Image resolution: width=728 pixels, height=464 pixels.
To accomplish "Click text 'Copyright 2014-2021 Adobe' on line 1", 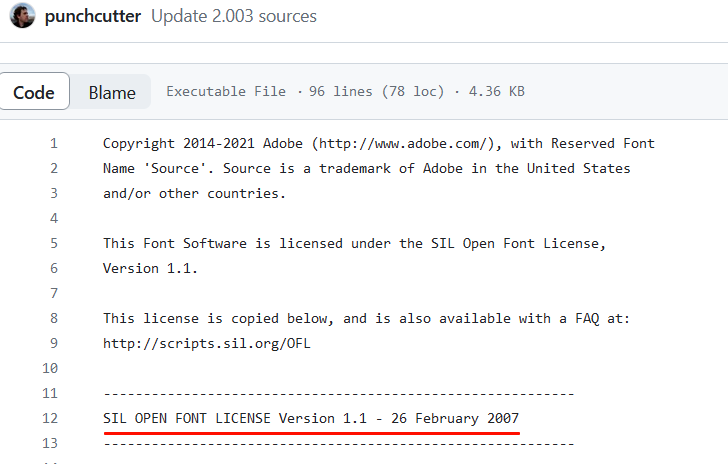I will click(x=203, y=144).
